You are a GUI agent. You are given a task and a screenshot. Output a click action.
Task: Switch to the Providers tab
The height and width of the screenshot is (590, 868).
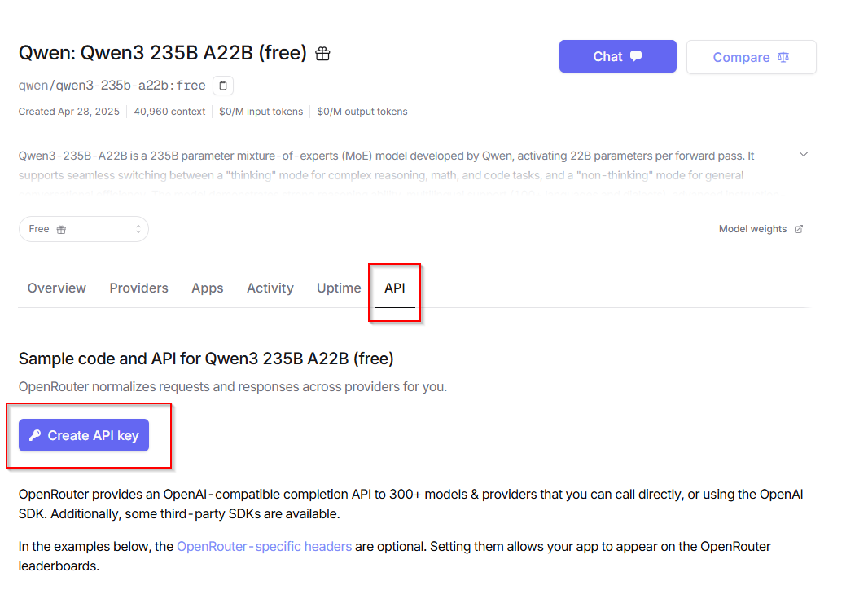138,288
